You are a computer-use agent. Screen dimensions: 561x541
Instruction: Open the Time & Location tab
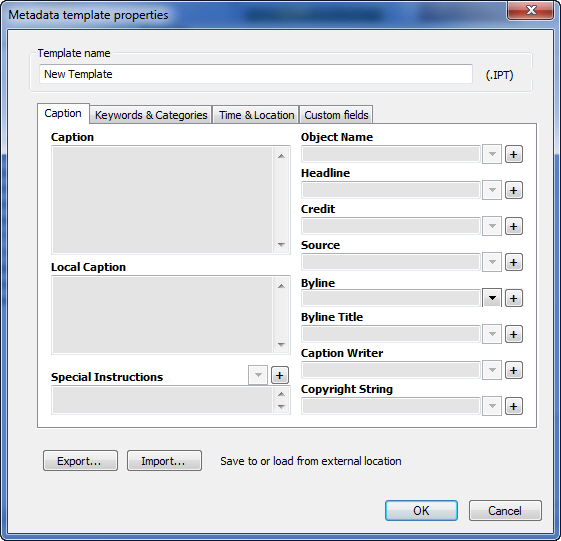pos(256,115)
